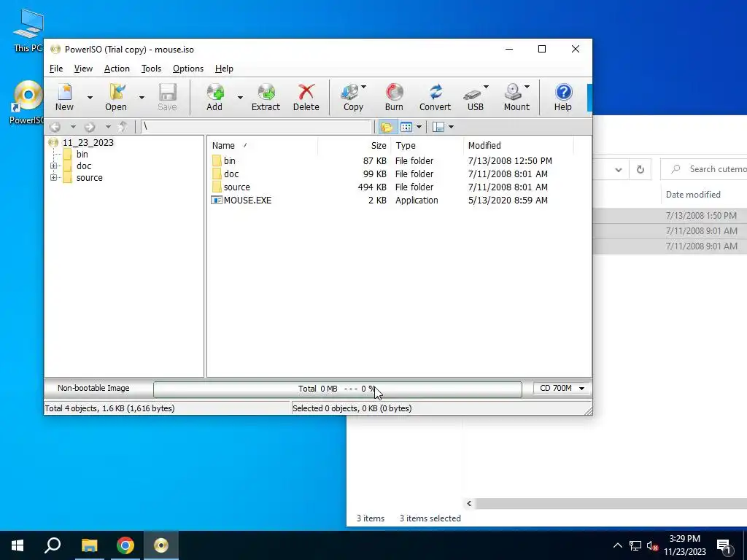The width and height of the screenshot is (747, 560).
Task: Open the Action menu
Action: pyautogui.click(x=117, y=69)
